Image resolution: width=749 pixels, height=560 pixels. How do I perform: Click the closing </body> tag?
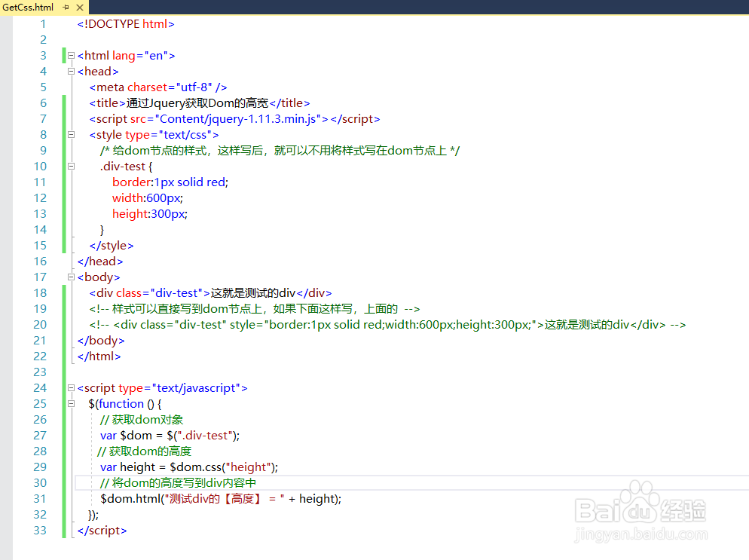click(101, 341)
